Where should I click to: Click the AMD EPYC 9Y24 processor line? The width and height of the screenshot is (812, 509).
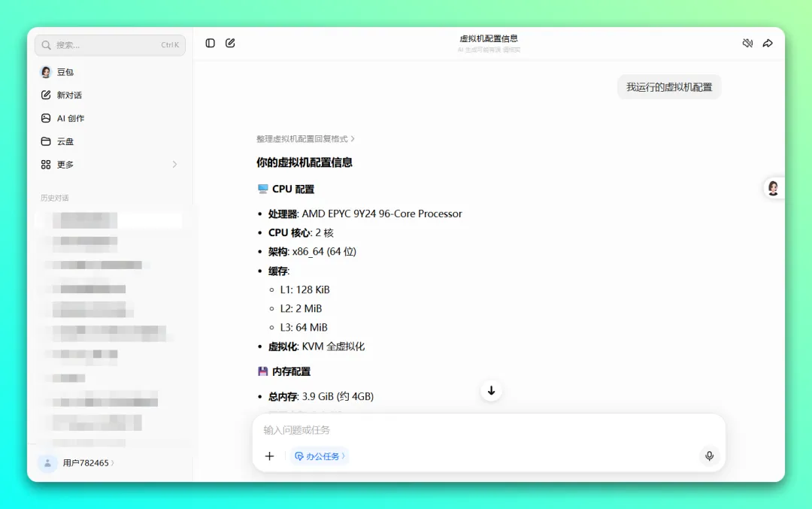click(x=365, y=214)
